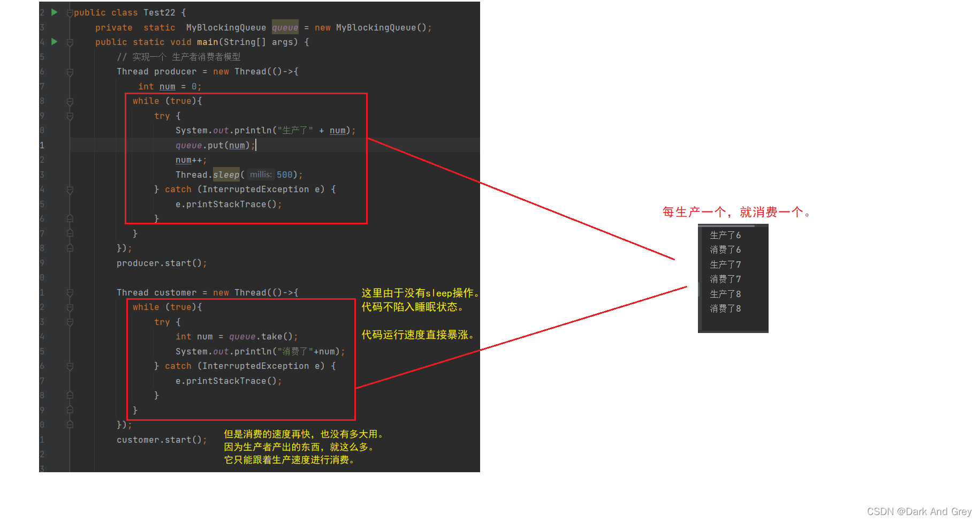Click the 'customer.start();' statement

[162, 440]
